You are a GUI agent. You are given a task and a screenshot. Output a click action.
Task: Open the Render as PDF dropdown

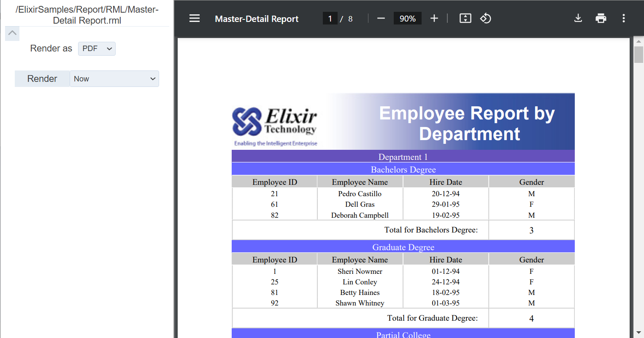[x=97, y=49]
